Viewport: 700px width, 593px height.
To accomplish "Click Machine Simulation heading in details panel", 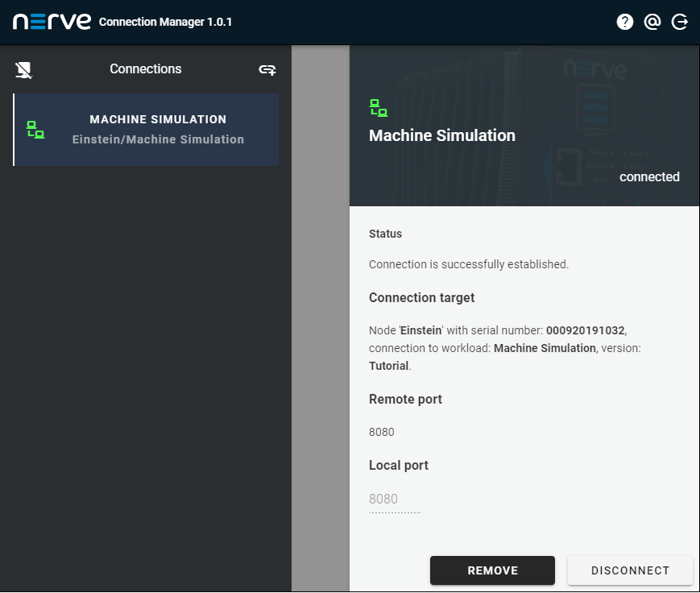I will (x=441, y=135).
